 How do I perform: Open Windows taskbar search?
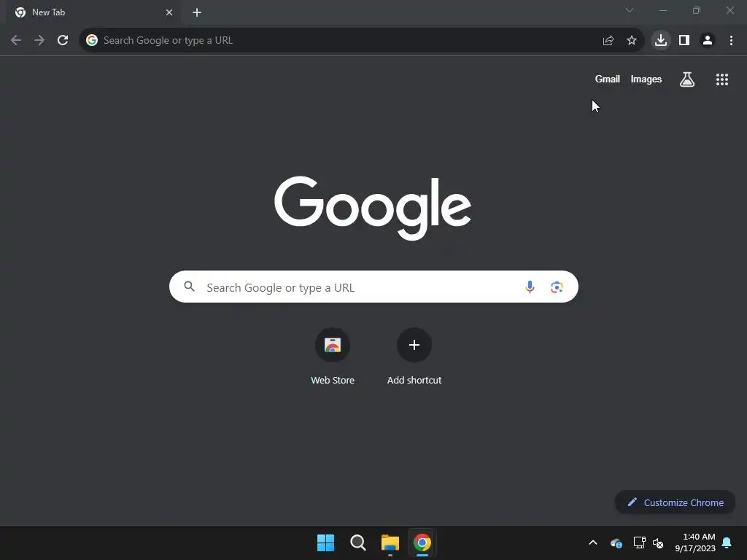click(x=357, y=542)
